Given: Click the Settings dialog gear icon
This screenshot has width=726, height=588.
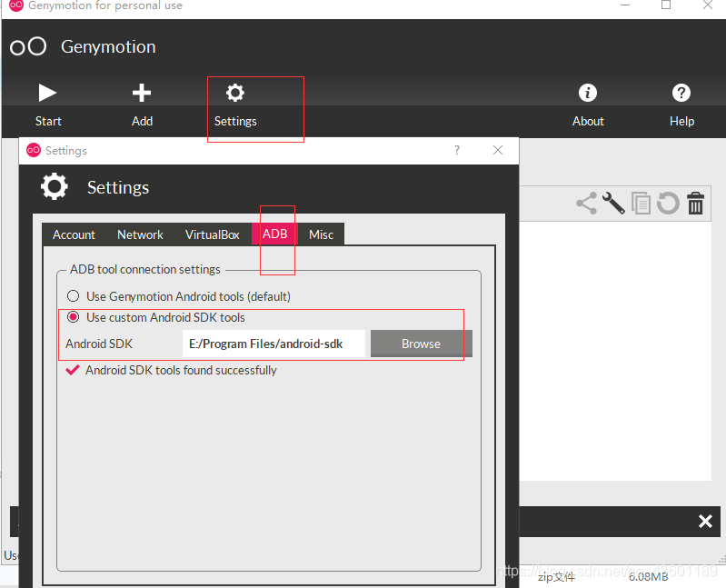Looking at the screenshot, I should click(55, 186).
